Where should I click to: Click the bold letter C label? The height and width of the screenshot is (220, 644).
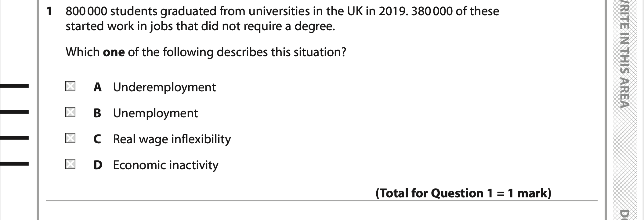97,139
